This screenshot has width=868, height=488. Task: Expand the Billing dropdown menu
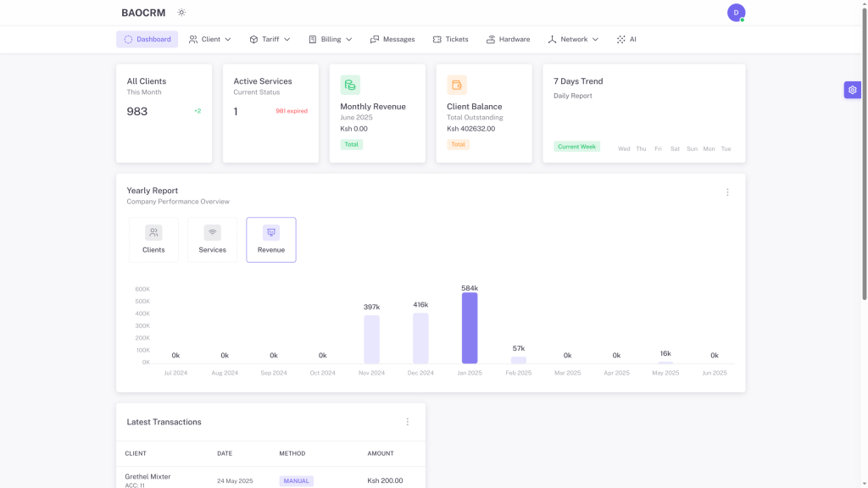pos(330,39)
